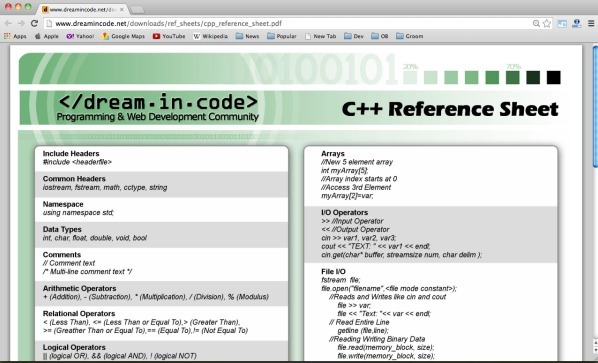
Task: Open the Google Maps bookmark
Action: pos(124,36)
